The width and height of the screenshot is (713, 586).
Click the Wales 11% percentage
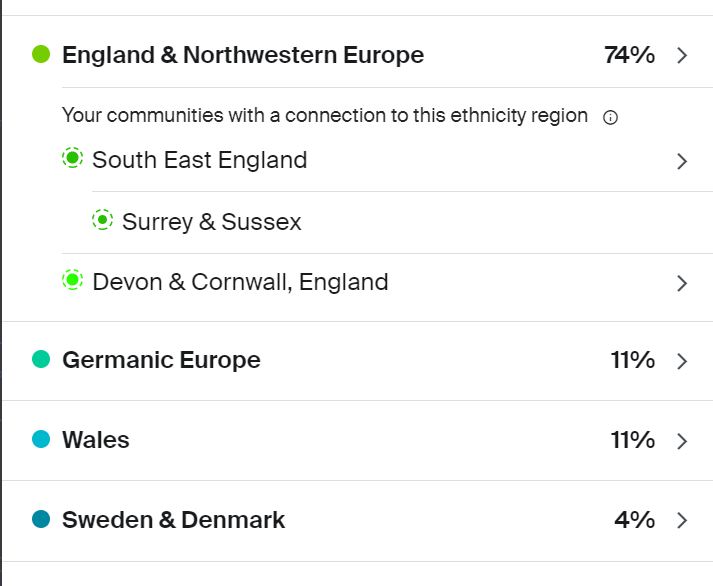click(x=632, y=440)
